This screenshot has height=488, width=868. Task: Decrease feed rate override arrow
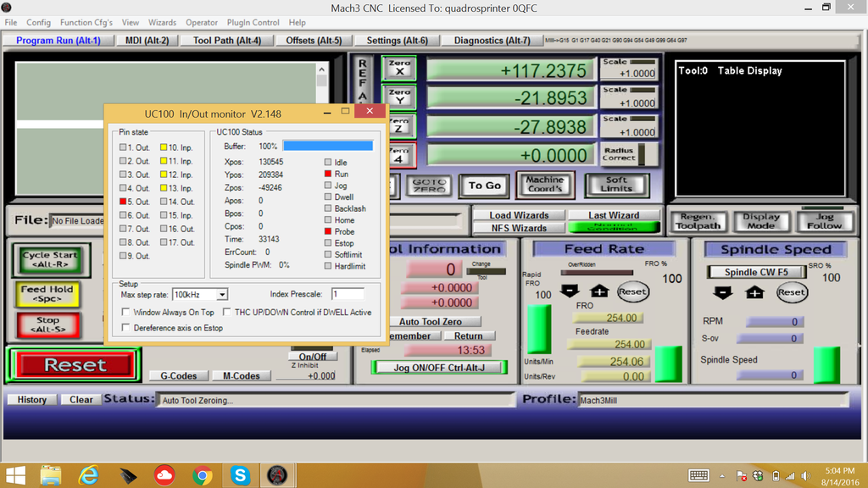(x=570, y=291)
